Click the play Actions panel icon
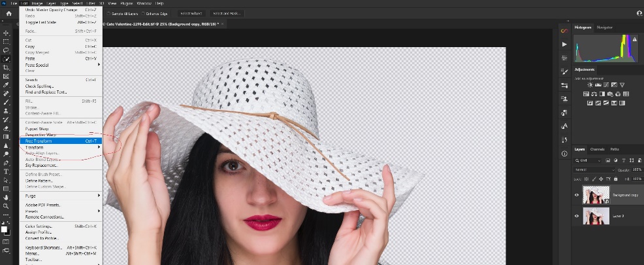The height and width of the screenshot is (265, 644). pyautogui.click(x=564, y=44)
